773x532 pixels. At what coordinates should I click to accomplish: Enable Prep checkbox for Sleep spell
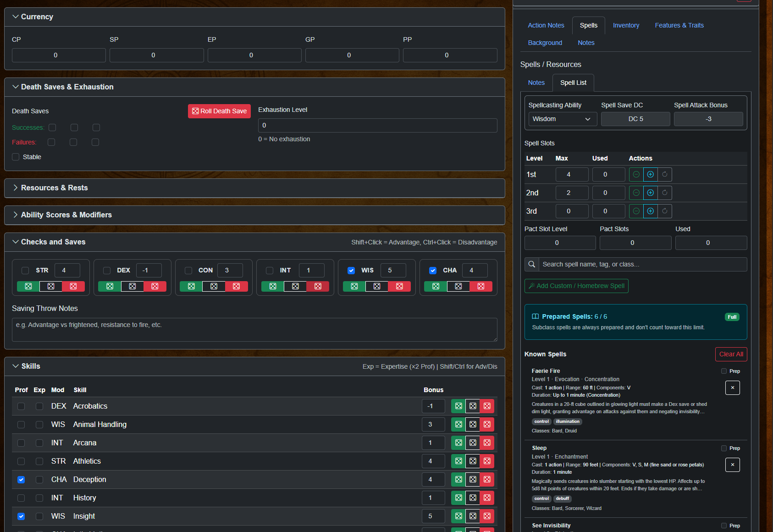[x=724, y=449]
